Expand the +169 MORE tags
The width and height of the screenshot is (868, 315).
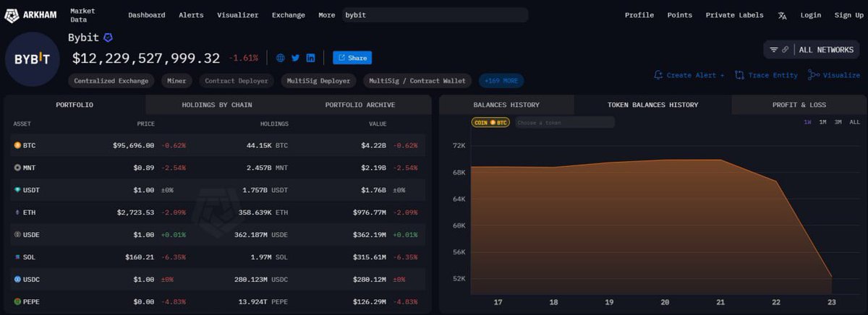point(501,81)
